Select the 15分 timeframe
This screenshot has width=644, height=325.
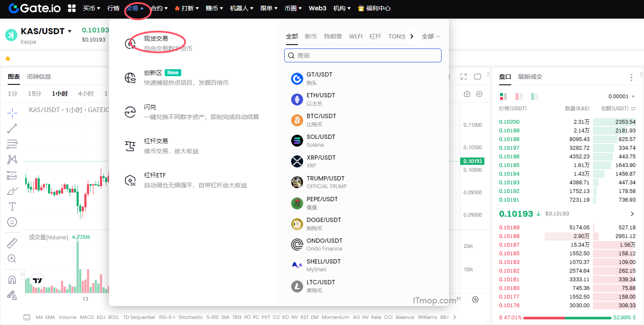coord(35,93)
